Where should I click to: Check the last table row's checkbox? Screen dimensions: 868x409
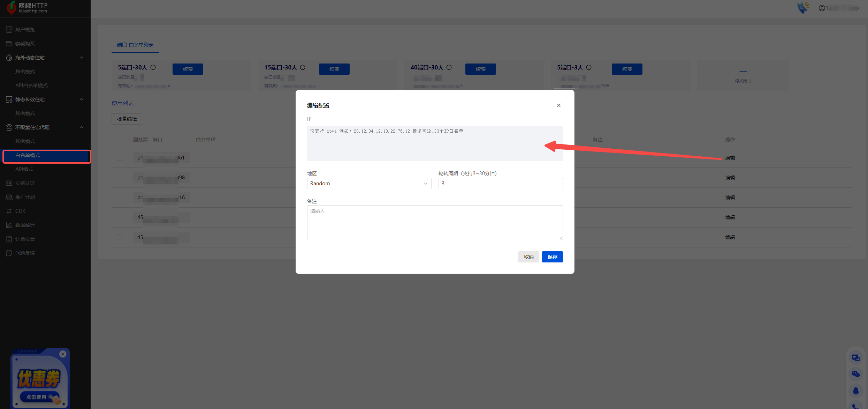point(120,237)
